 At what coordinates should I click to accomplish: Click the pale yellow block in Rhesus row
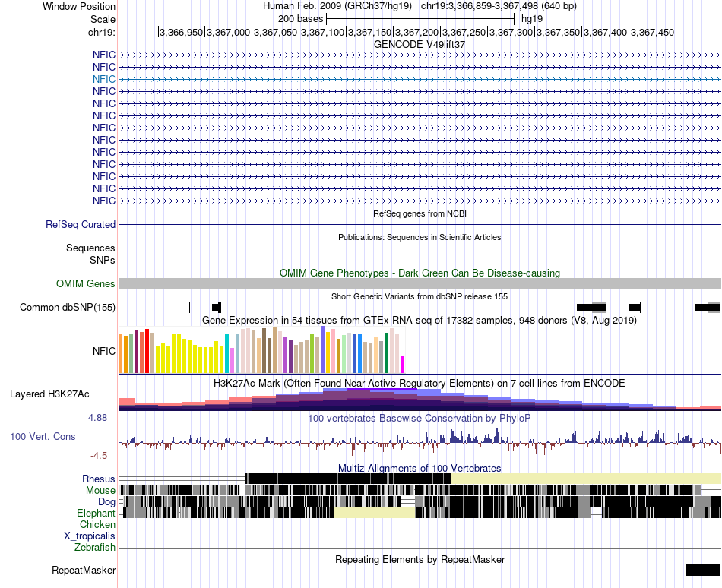coord(586,479)
